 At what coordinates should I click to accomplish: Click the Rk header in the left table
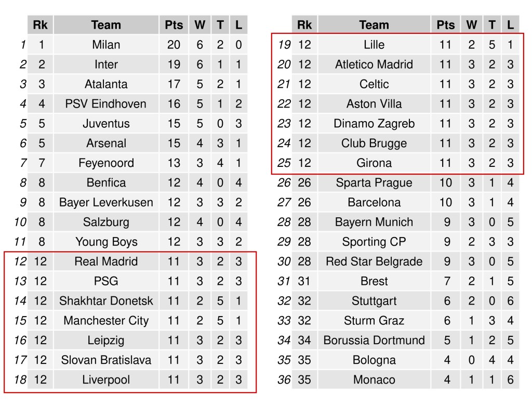click(40, 25)
